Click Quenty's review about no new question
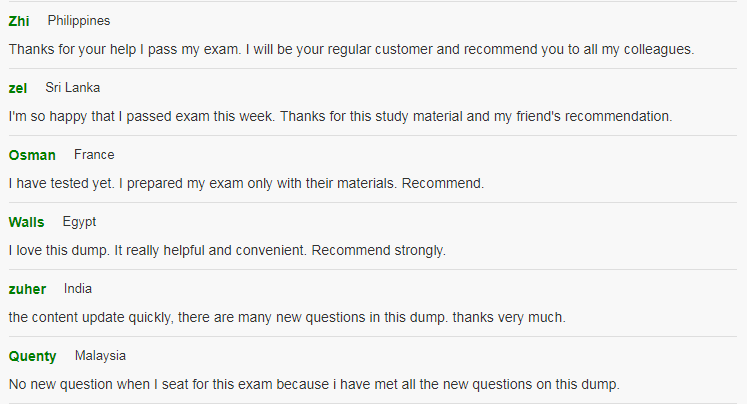 pyautogui.click(x=314, y=384)
